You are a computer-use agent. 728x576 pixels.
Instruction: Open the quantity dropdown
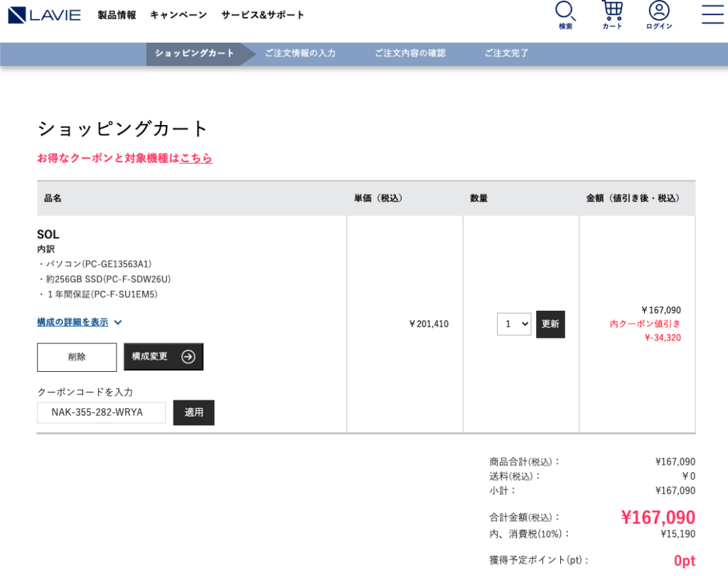click(x=513, y=324)
